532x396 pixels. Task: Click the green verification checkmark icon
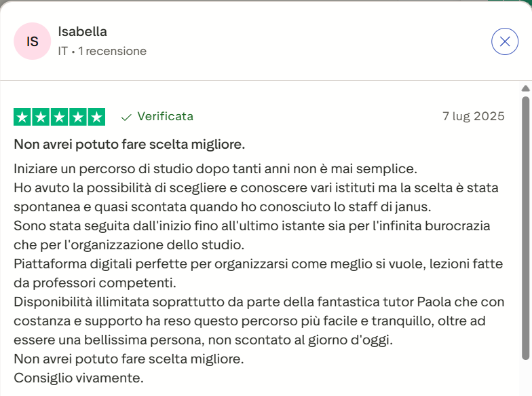tap(126, 117)
